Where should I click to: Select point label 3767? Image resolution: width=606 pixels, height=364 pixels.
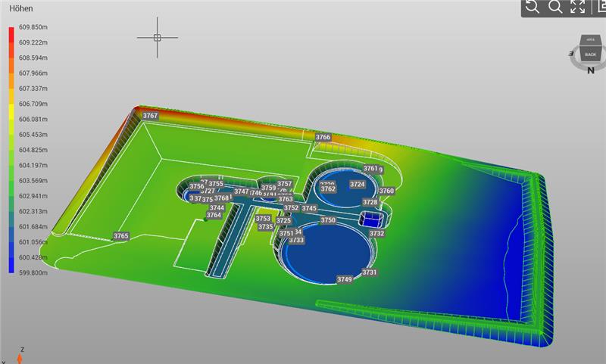click(150, 116)
